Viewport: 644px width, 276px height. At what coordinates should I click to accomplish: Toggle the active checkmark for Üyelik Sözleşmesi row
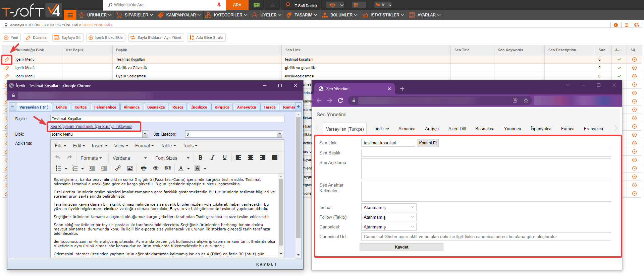[x=619, y=76]
